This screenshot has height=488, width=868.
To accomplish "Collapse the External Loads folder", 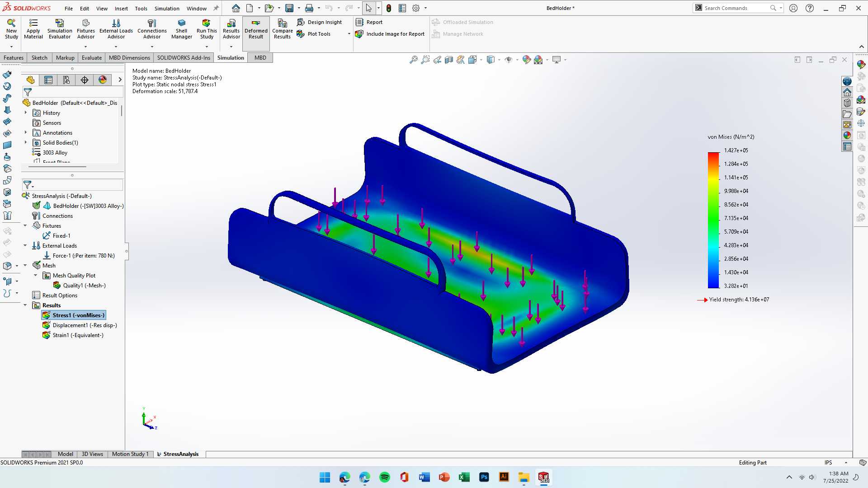I will click(x=25, y=246).
